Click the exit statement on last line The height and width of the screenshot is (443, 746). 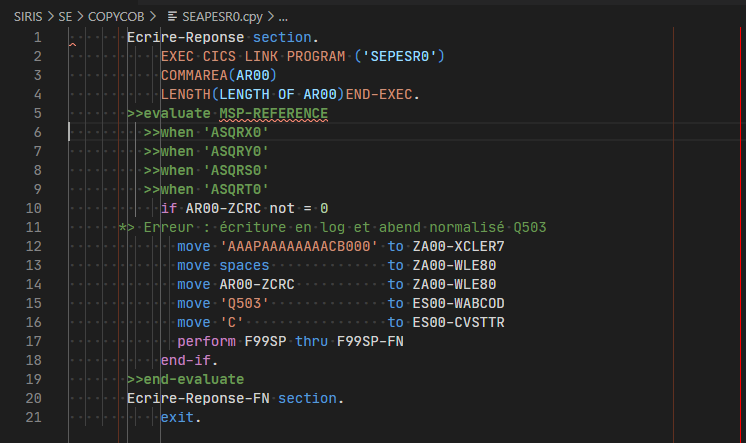[x=180, y=417]
